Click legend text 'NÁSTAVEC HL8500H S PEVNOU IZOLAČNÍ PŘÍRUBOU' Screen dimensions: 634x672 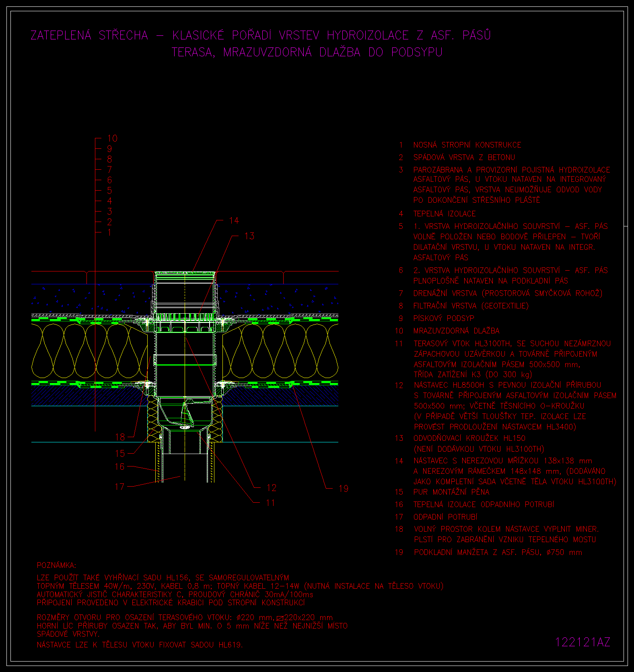(x=508, y=385)
